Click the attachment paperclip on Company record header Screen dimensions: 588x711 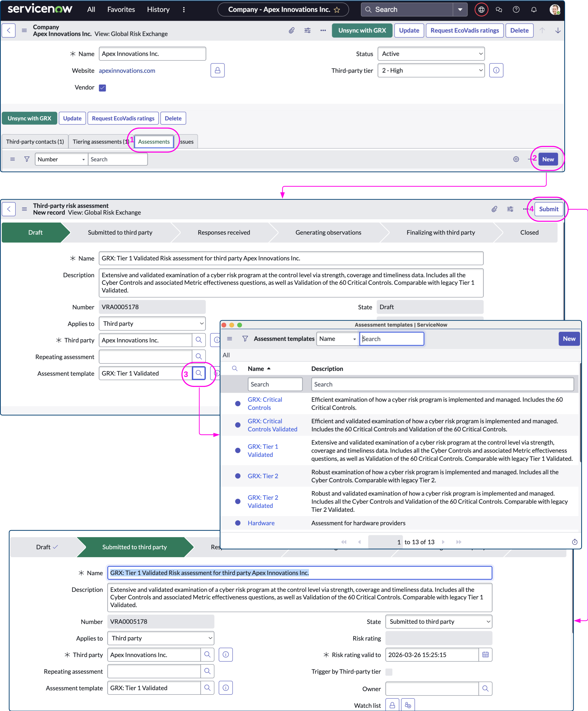(291, 30)
